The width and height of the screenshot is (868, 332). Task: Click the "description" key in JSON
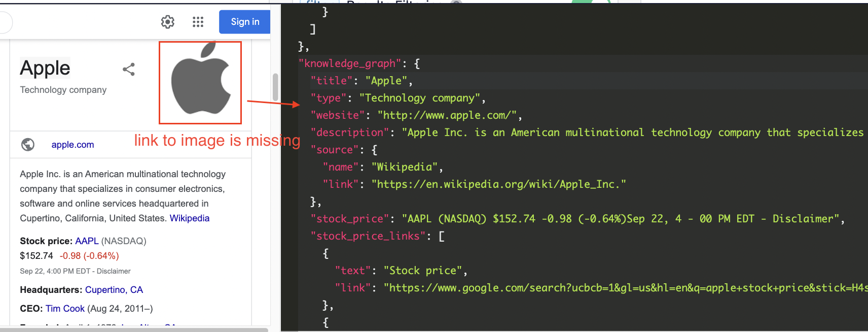(350, 132)
